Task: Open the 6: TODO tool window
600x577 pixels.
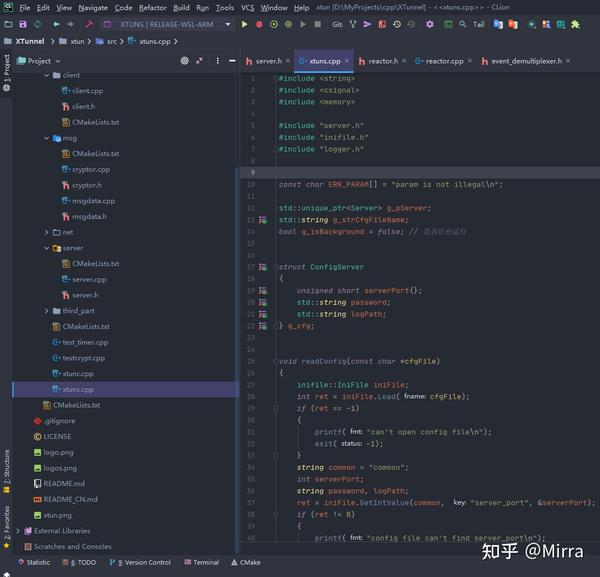Action: (79, 562)
